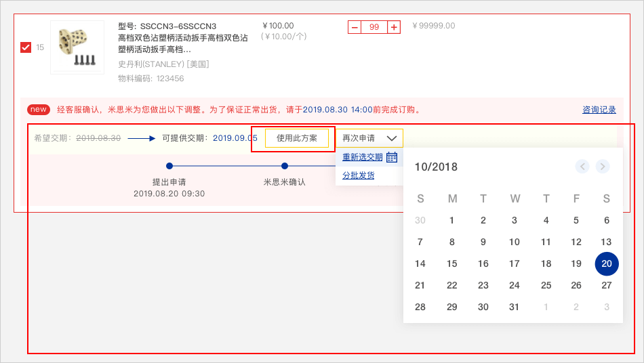The width and height of the screenshot is (644, 363).
Task: Click the calendar icon beside 重新选交期
Action: [392, 157]
